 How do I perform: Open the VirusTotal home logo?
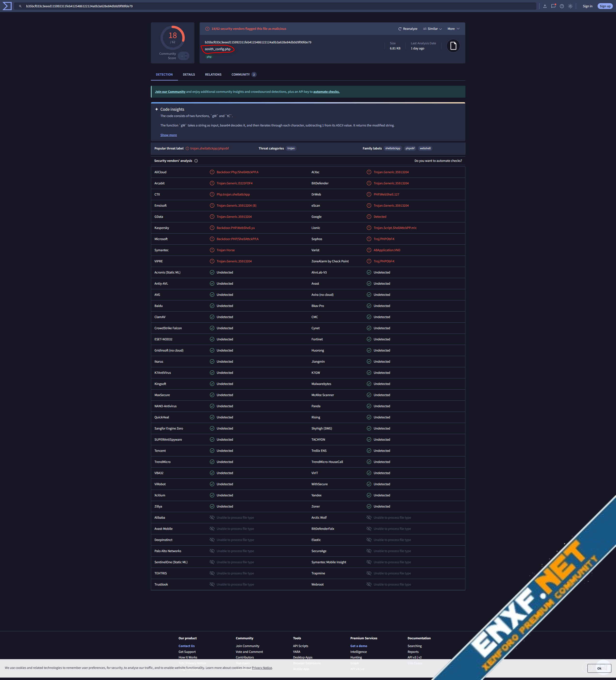point(7,6)
